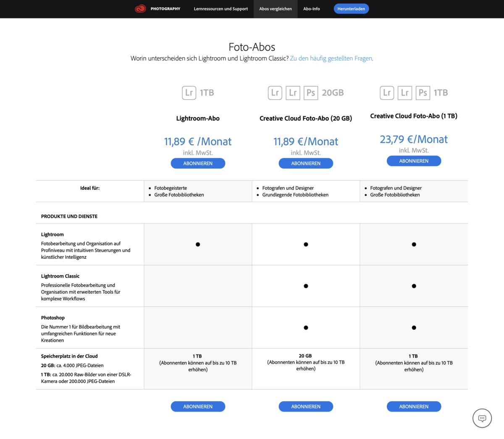The image size is (504, 439).
Task: Click Photoshop dot in 20 GB column
Action: pos(306,328)
